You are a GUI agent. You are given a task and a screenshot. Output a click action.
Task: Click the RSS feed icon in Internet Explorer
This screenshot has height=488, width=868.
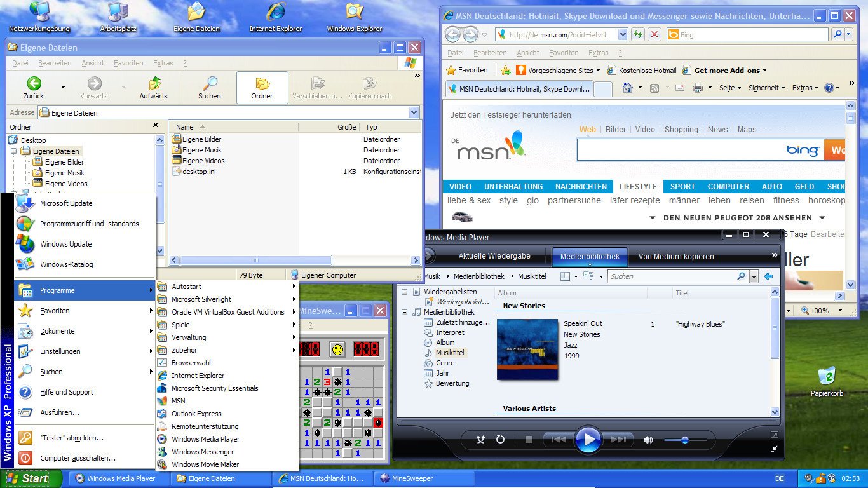(654, 88)
